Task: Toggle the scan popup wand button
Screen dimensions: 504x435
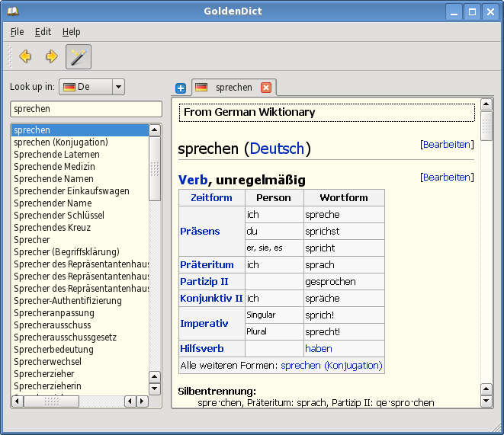Action: tap(78, 56)
